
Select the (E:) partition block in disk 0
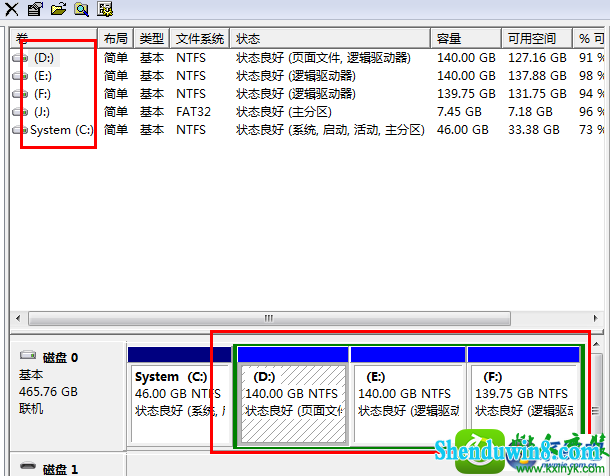coord(408,396)
